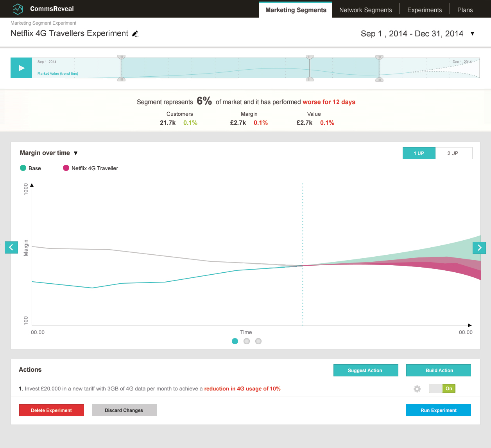This screenshot has height=448, width=491.
Task: Play the market value timeline
Action: coord(22,68)
